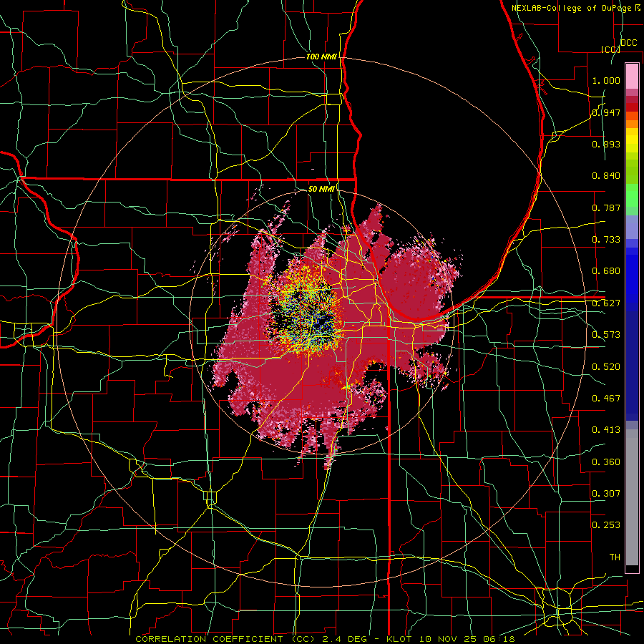Select the 0.520 legend value
Image resolution: width=644 pixels, height=644 pixels.
pyautogui.click(x=606, y=367)
